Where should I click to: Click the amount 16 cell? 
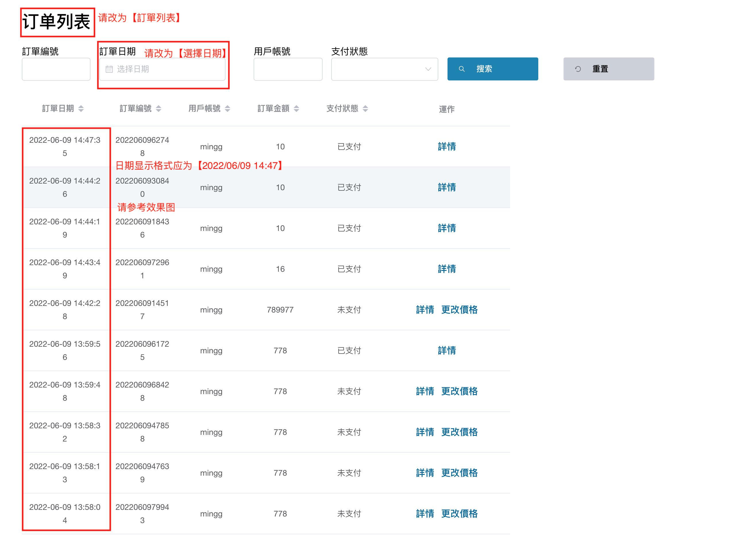tap(280, 269)
